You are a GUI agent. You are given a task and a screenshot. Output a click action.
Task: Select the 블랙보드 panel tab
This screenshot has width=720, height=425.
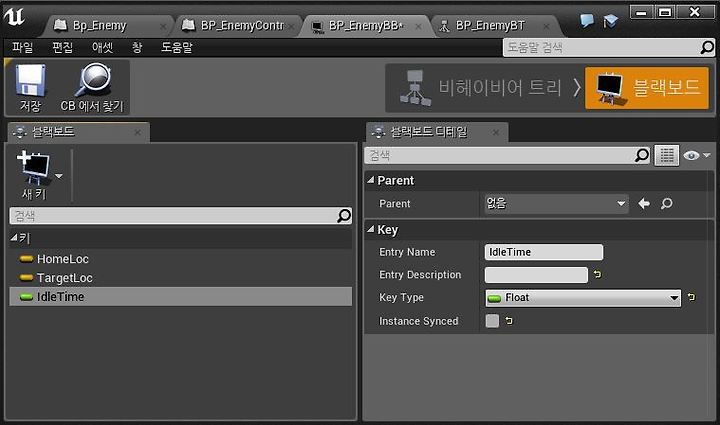[78, 132]
